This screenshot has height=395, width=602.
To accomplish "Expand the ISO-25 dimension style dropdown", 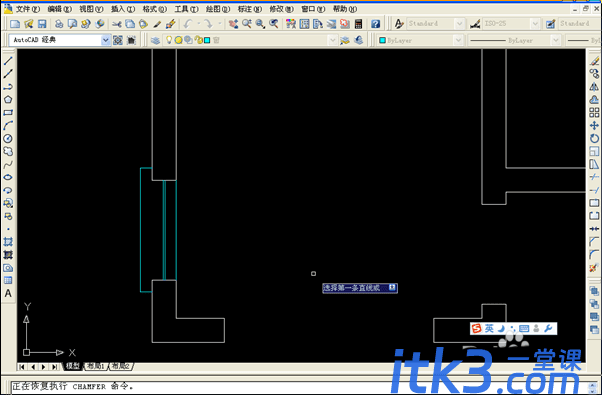I will point(535,24).
